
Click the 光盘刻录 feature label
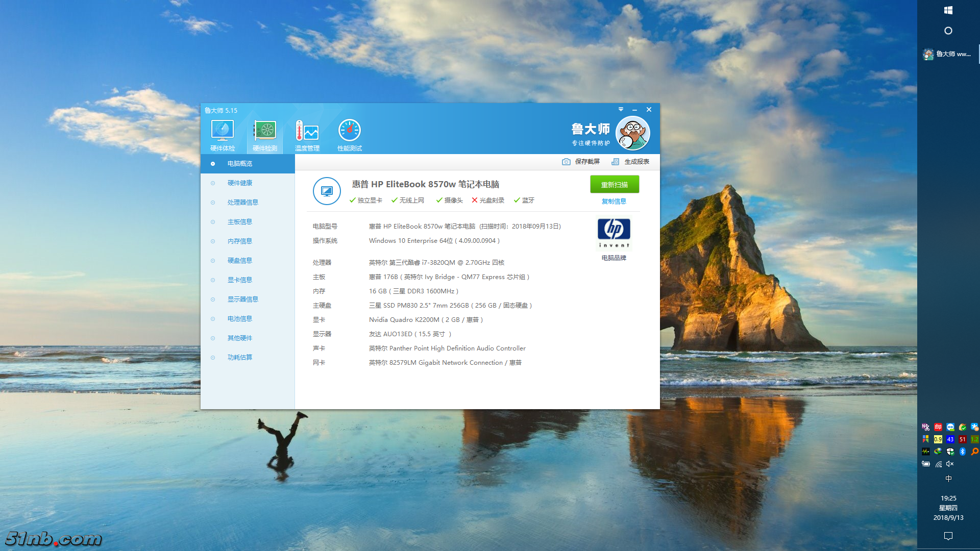tap(492, 201)
